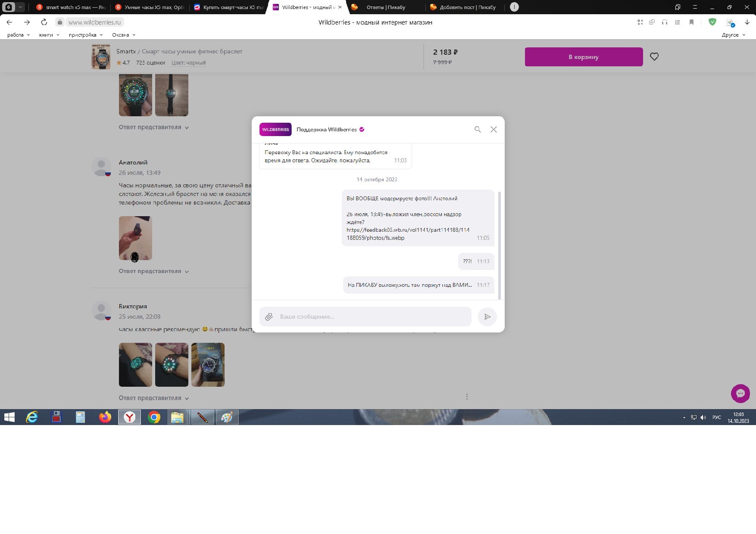This screenshot has height=534, width=756.
Task: Open Анатолий's review photo thumbnail
Action: point(135,238)
